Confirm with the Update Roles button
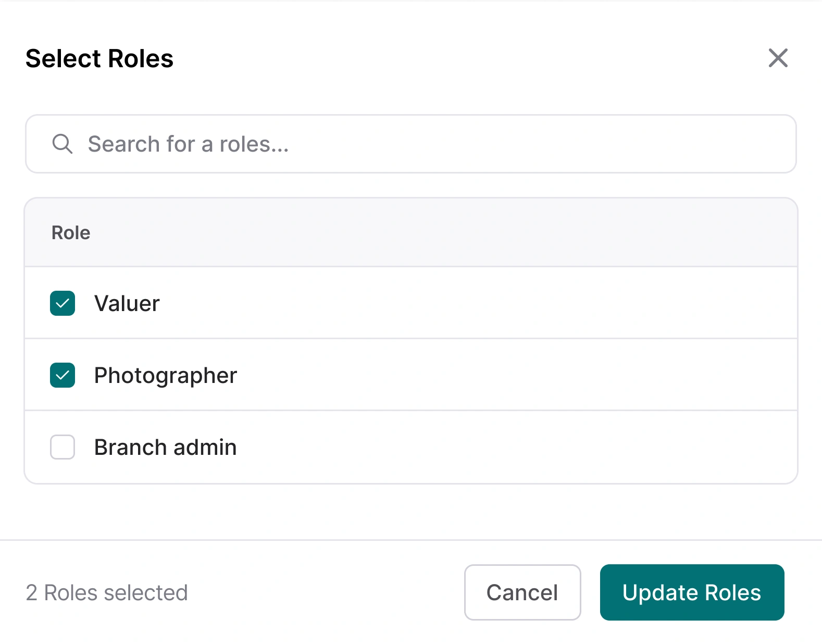The image size is (822, 644). [692, 592]
